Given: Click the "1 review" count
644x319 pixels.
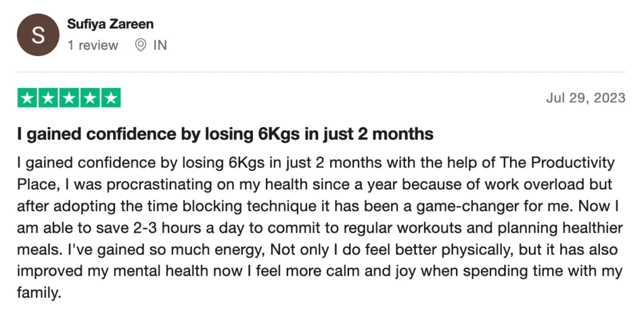Looking at the screenshot, I should (x=92, y=45).
